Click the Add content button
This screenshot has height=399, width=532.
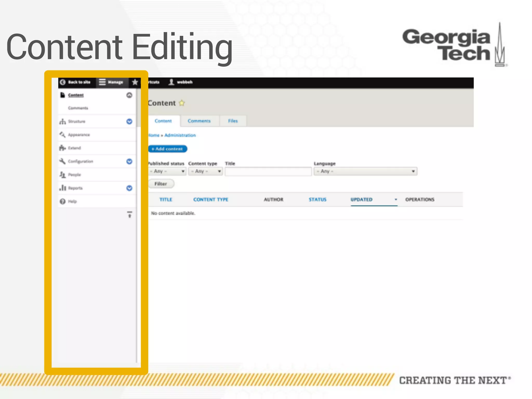(x=168, y=149)
